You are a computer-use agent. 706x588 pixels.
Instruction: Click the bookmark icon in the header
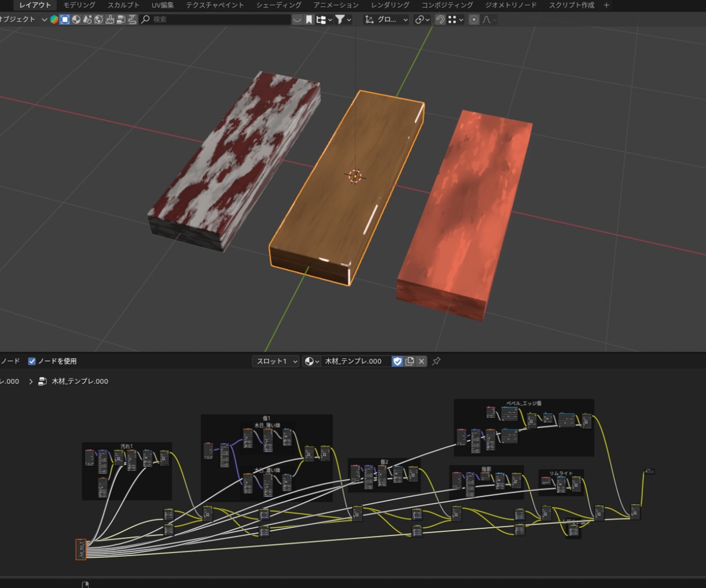pyautogui.click(x=309, y=20)
